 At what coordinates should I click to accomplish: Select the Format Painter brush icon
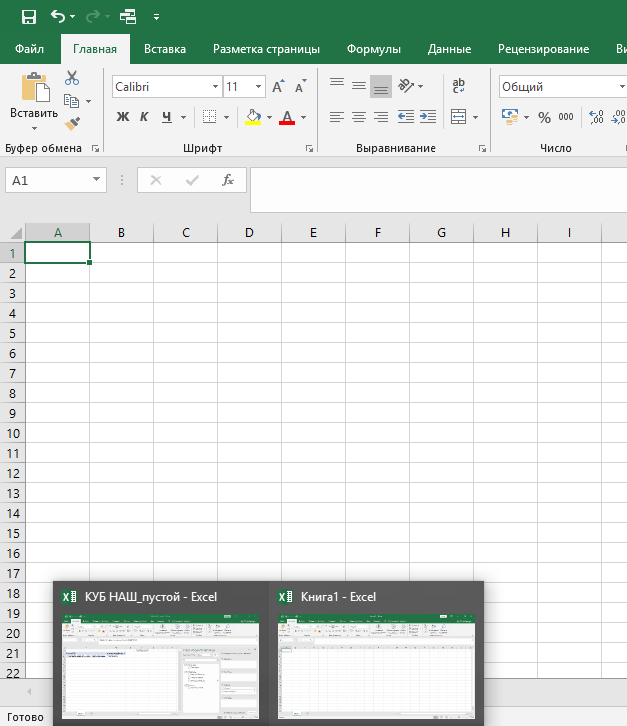pos(72,124)
